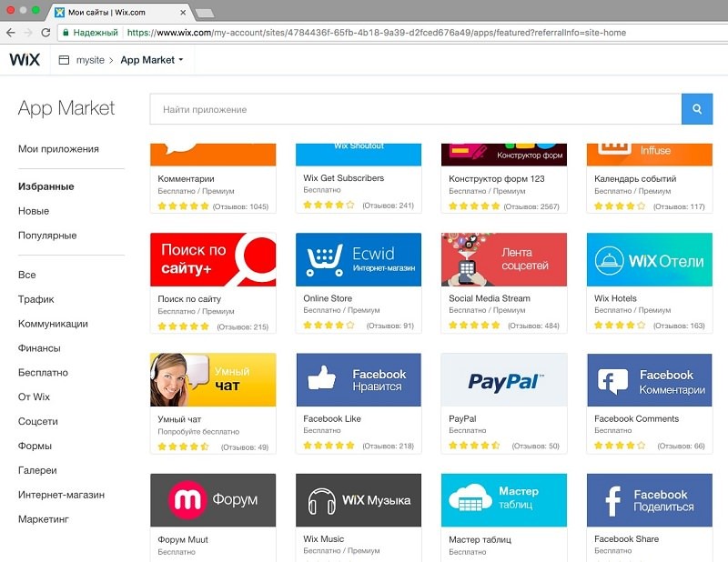Screen dimensions: 728x562
Task: Select the Wix Music headphones tile
Action: (358, 500)
